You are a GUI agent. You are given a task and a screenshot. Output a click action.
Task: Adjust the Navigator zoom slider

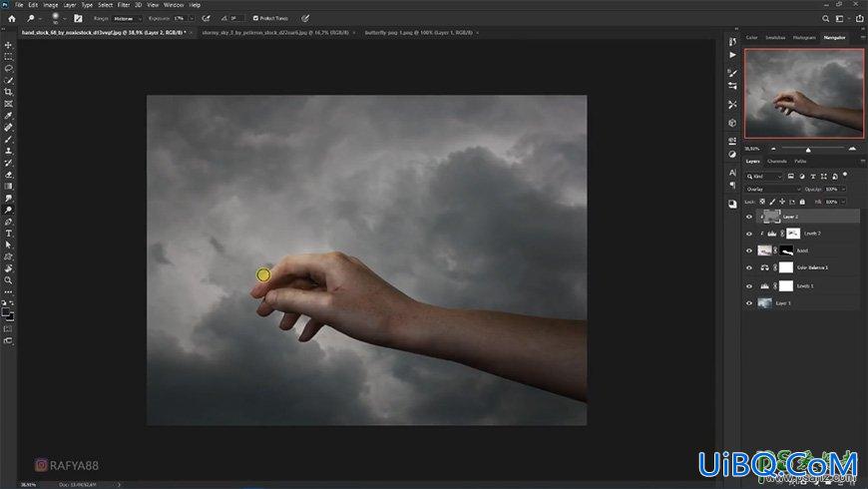coord(808,150)
